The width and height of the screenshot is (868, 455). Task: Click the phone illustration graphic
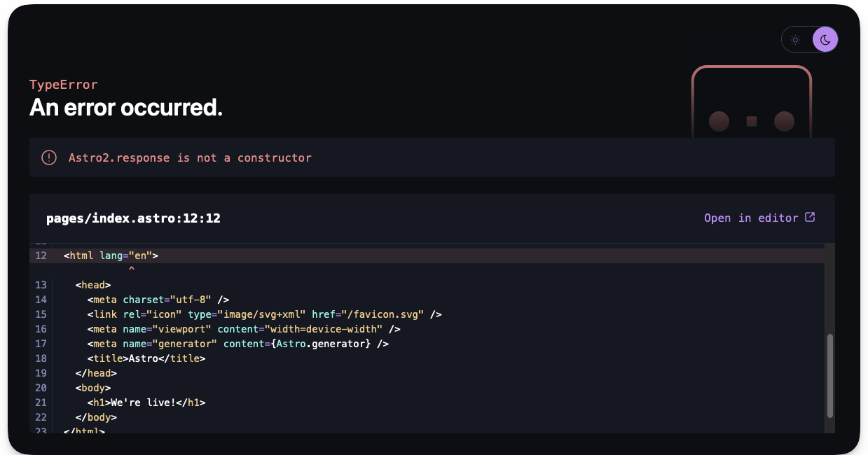tap(751, 105)
